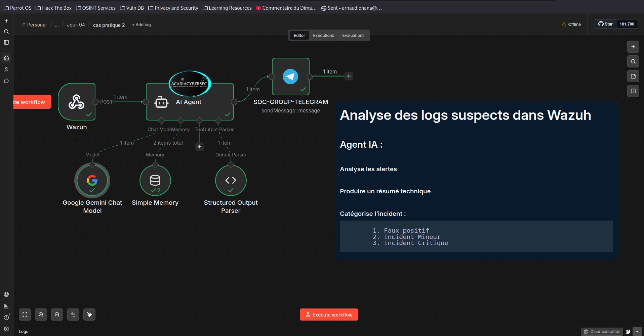Click the Add tag link
This screenshot has height=336, width=644.
[x=142, y=25]
